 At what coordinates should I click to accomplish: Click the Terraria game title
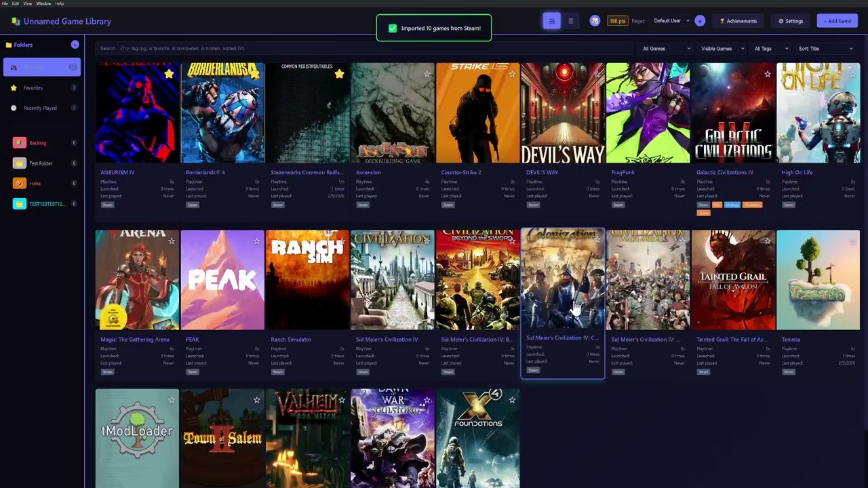point(791,340)
